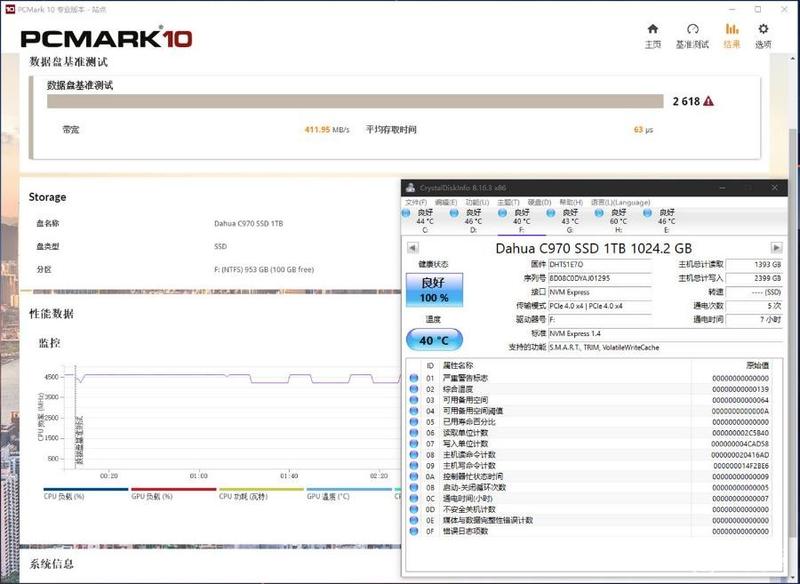
Task: Click status orb of attribute 06 读取单位计数
Action: pos(414,433)
